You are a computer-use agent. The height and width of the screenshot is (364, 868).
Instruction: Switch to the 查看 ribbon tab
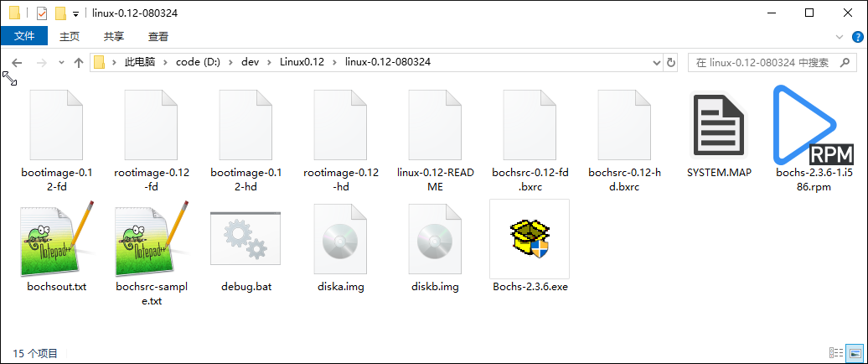click(158, 36)
